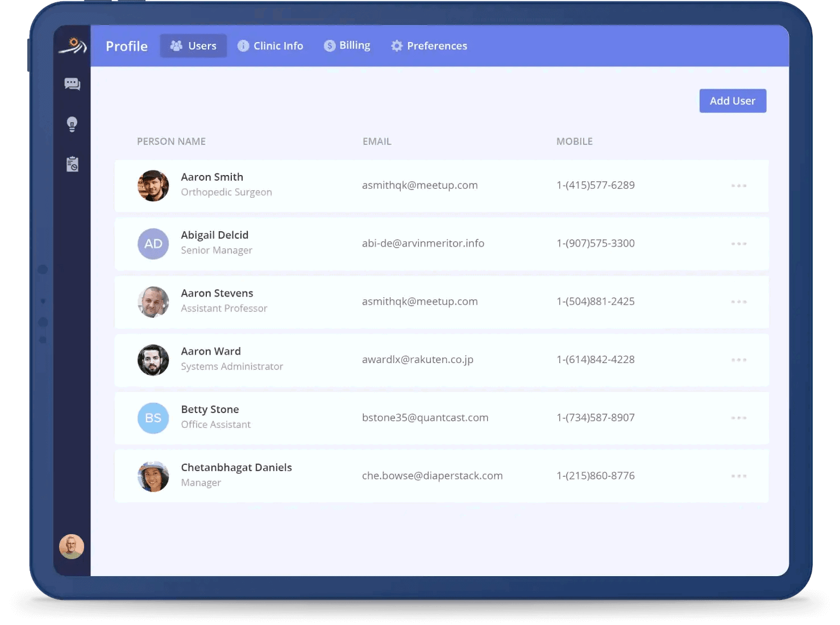
Task: Click the MOBILE column header
Action: (x=575, y=141)
